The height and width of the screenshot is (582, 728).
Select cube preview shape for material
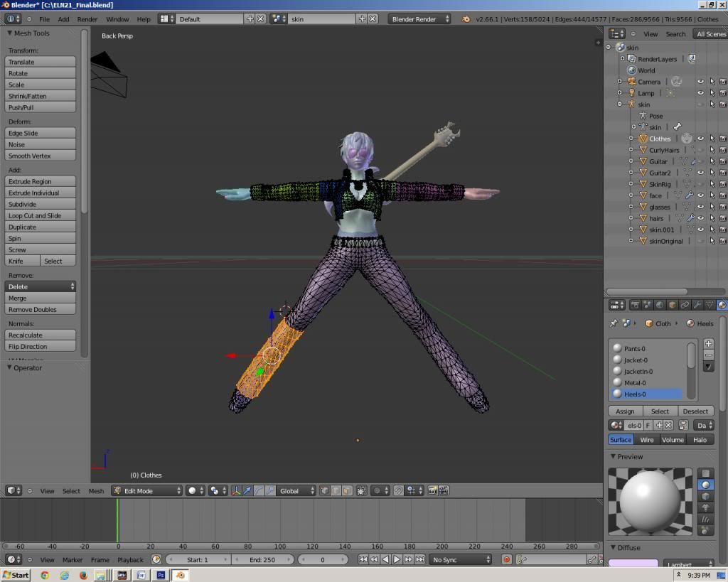705,496
